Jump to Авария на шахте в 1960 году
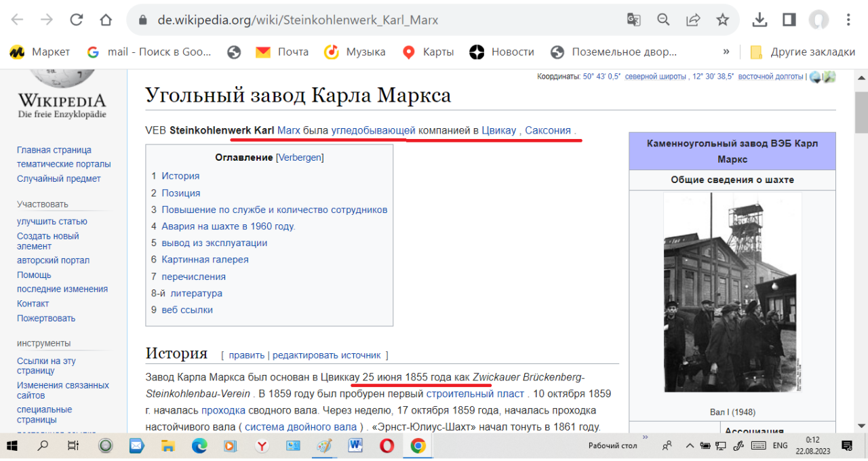 (x=223, y=226)
